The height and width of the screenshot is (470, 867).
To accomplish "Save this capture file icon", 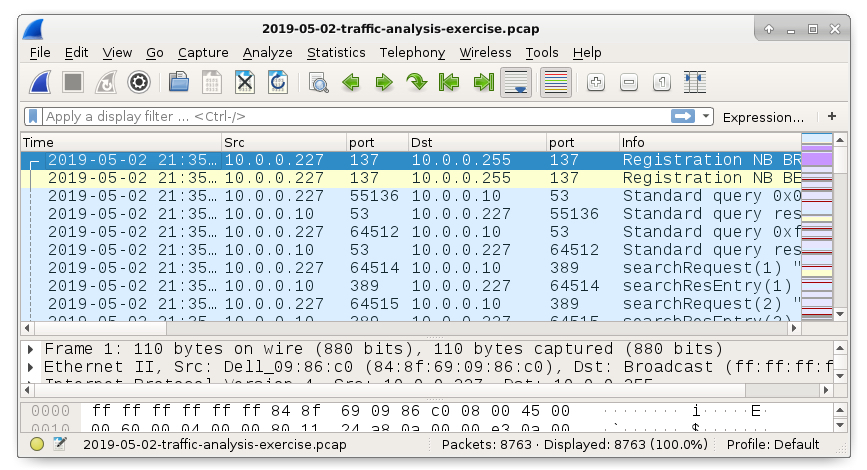I will [212, 83].
